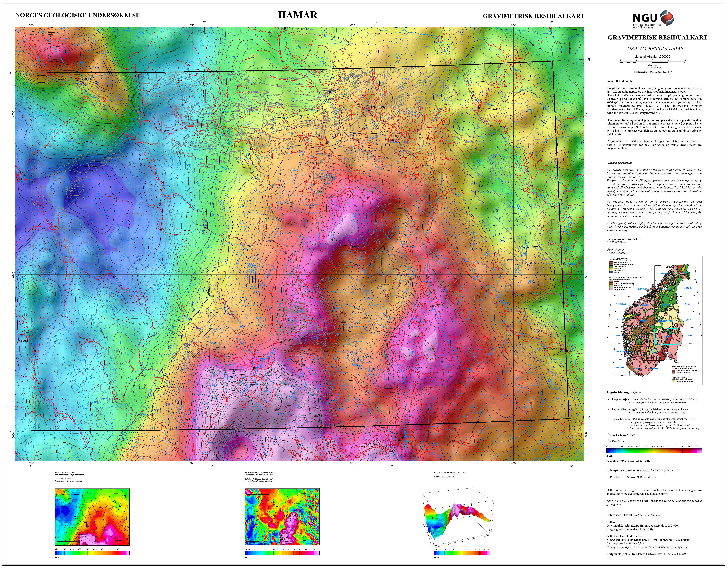
Task: Click the color bar under the 3D residual inset
Action: pos(462,553)
